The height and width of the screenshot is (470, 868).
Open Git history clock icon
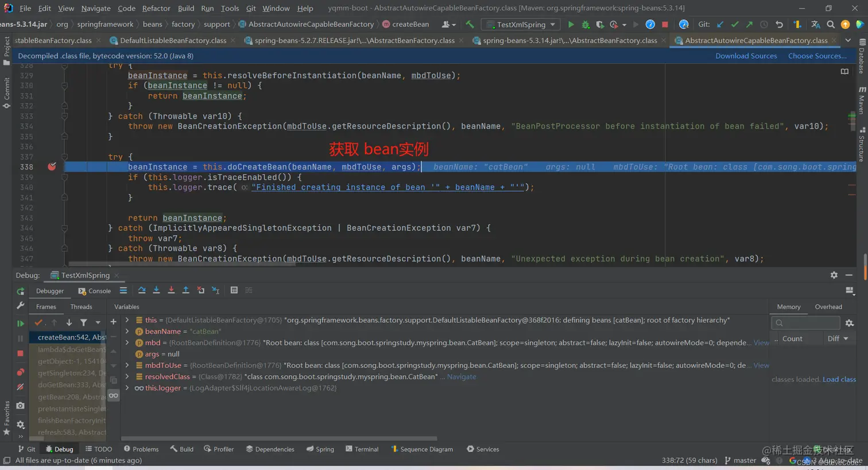(x=764, y=24)
